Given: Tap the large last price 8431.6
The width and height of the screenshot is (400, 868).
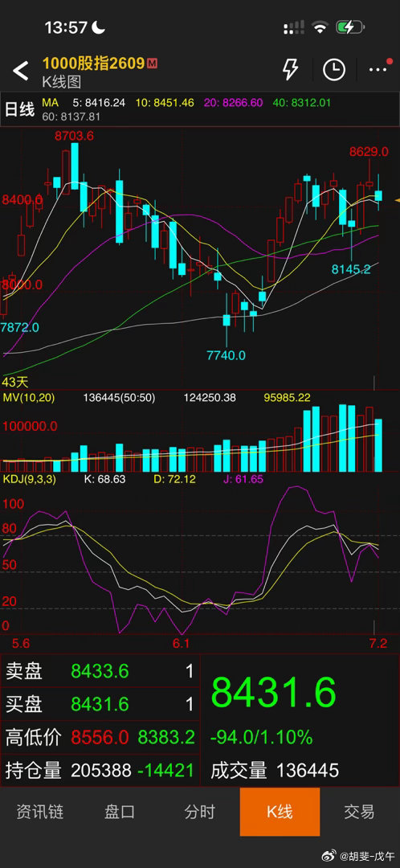Looking at the screenshot, I should (273, 693).
